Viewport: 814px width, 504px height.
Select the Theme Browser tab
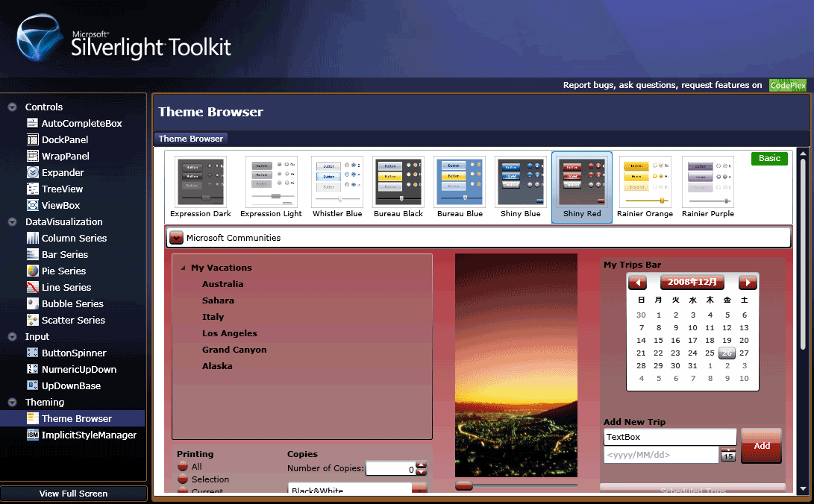click(190, 139)
